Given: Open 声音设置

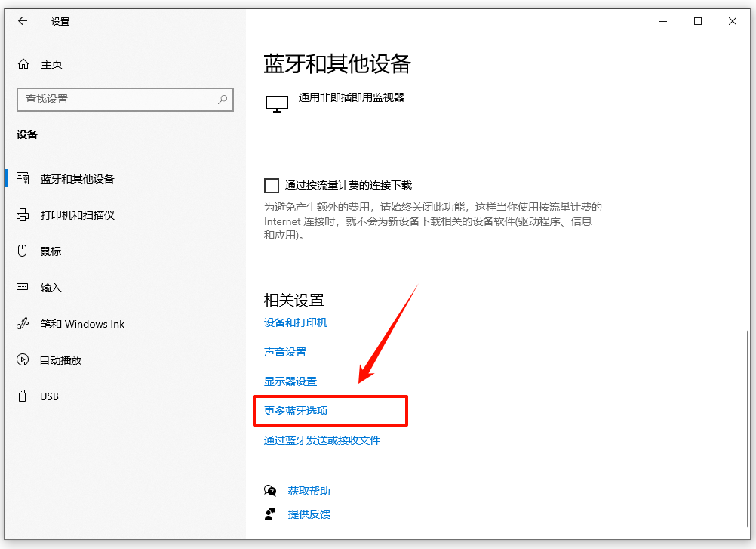Looking at the screenshot, I should coord(285,352).
